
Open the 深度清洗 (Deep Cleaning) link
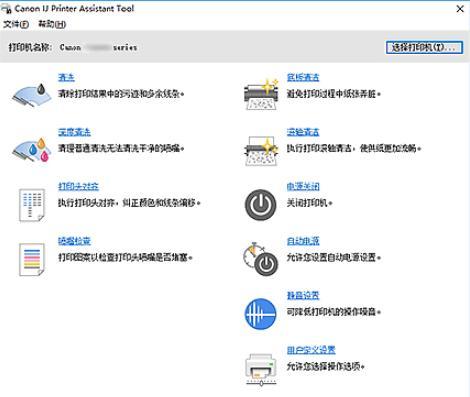point(74,132)
